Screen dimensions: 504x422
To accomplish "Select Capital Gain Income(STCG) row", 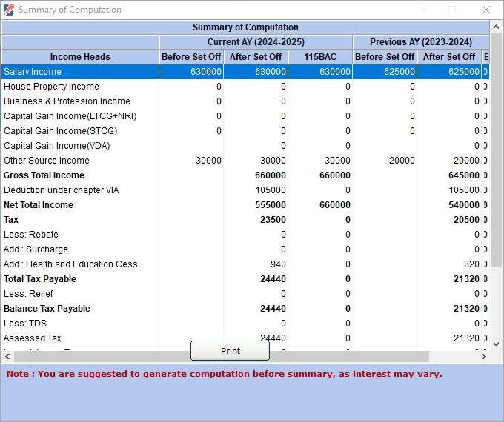I will pos(245,131).
